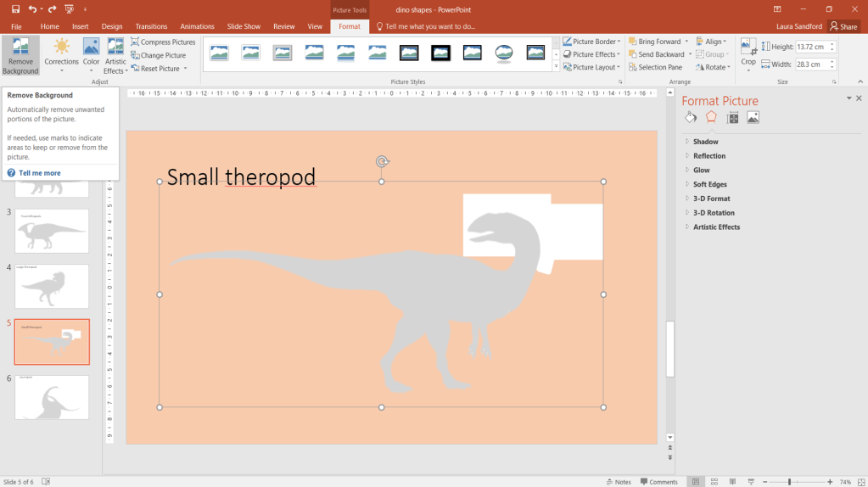Open Size & Properties tab in pane

coord(732,117)
